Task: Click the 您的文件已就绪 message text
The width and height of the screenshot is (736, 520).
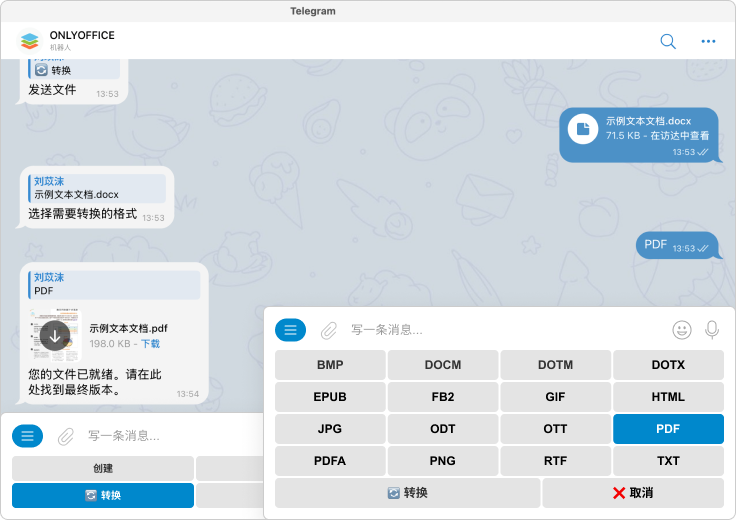Action: 95,382
